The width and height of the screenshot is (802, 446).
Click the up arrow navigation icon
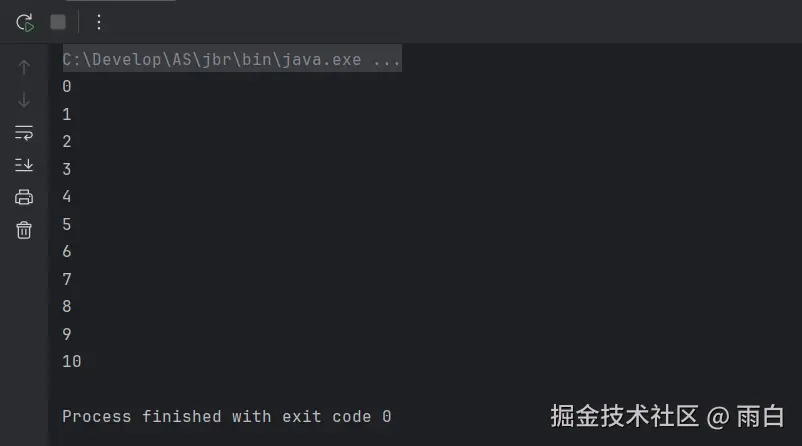[24, 68]
